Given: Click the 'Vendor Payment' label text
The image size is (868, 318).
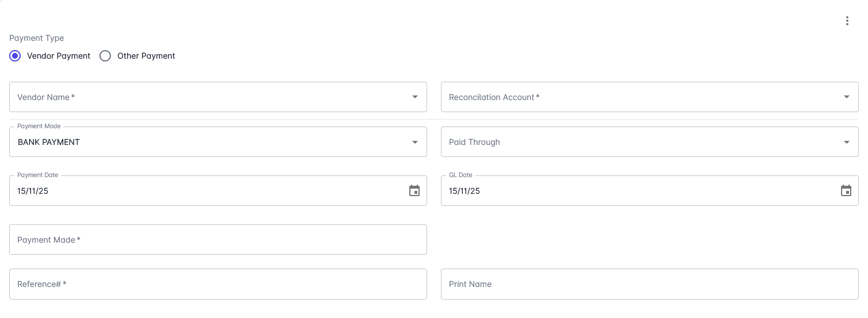Looking at the screenshot, I should coord(59,56).
